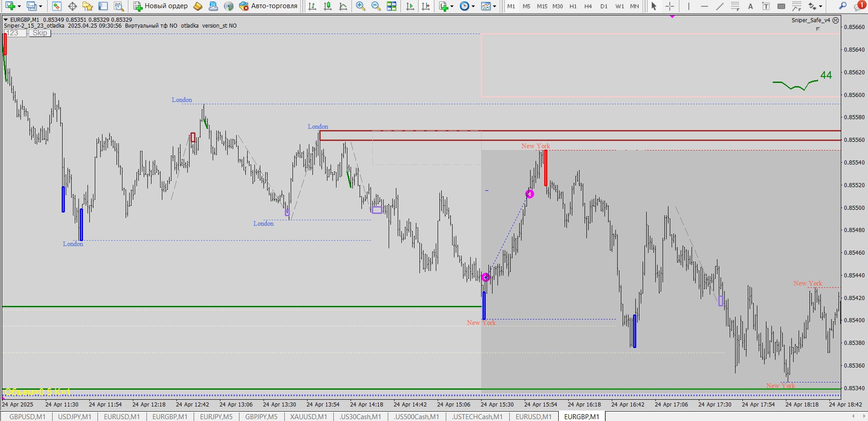
Task: Click the 123 input field
Action: pos(15,33)
